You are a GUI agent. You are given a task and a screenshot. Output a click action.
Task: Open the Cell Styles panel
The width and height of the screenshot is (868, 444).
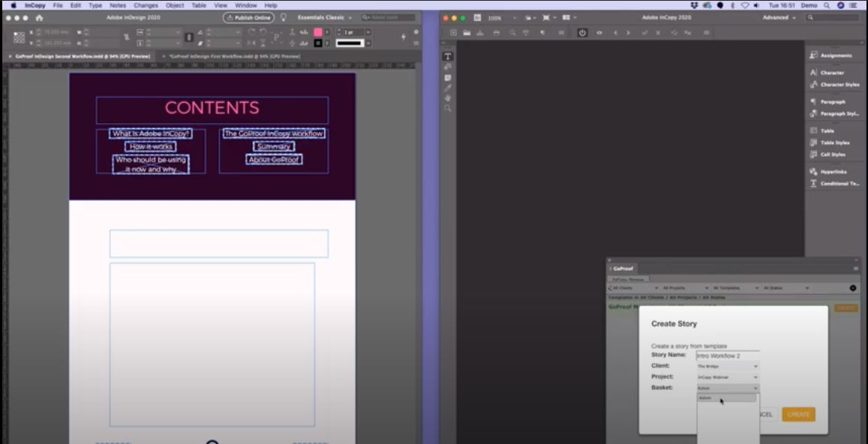point(827,154)
